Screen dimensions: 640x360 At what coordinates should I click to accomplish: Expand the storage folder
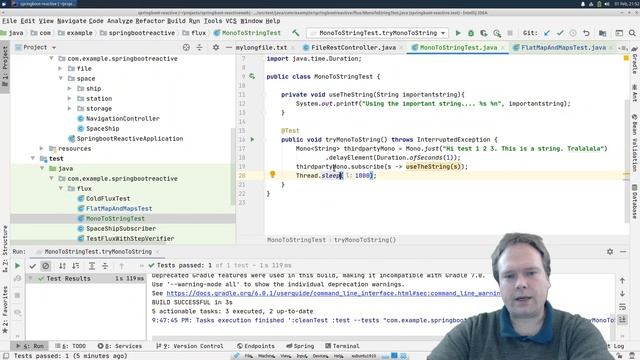point(70,109)
